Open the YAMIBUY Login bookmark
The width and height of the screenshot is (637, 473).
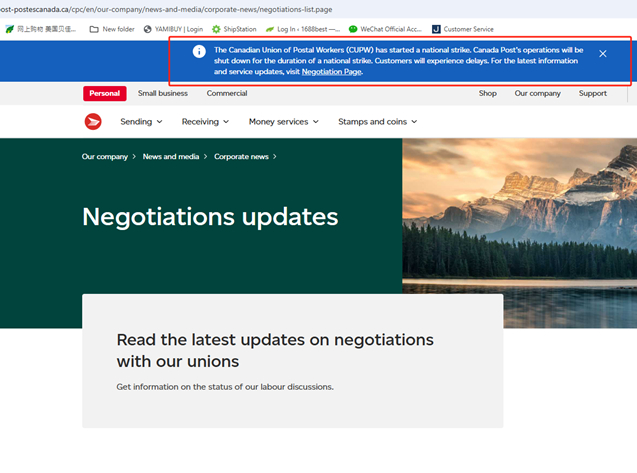[173, 29]
